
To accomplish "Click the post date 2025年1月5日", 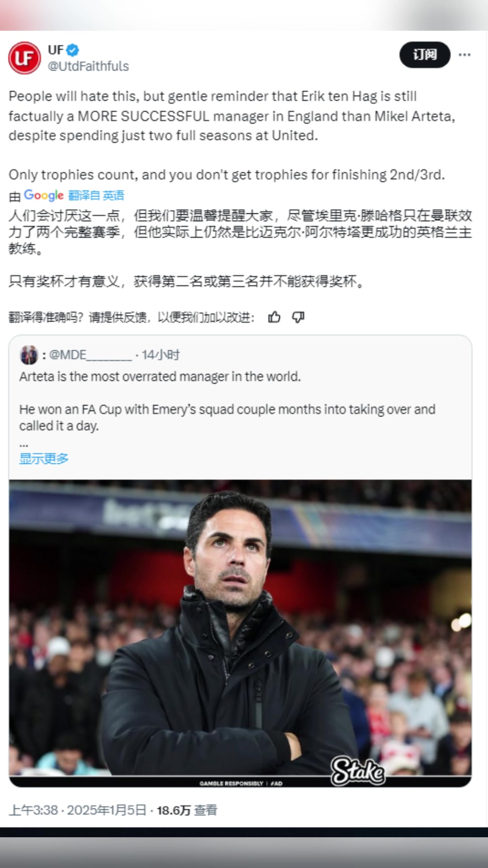I will [107, 810].
